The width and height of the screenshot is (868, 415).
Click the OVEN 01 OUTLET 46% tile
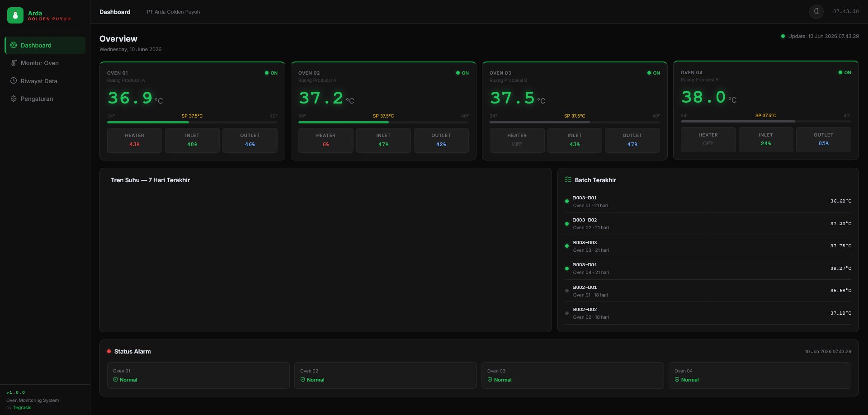(250, 140)
